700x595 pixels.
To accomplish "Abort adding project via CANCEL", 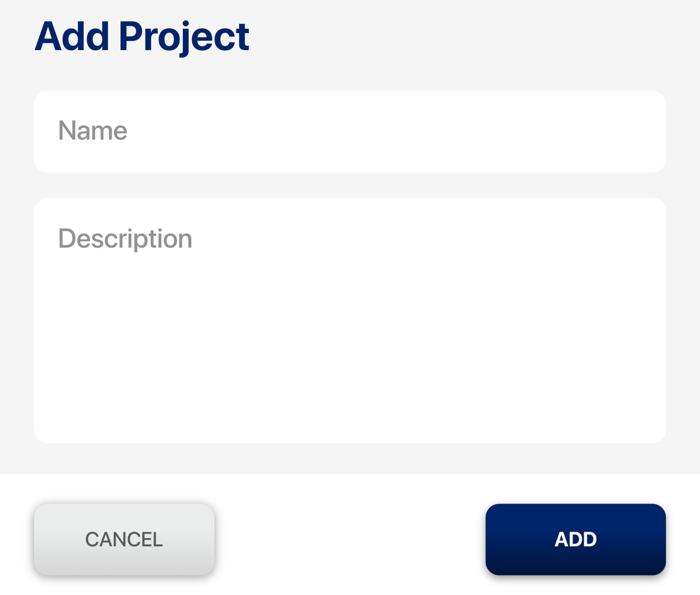I will [x=124, y=540].
